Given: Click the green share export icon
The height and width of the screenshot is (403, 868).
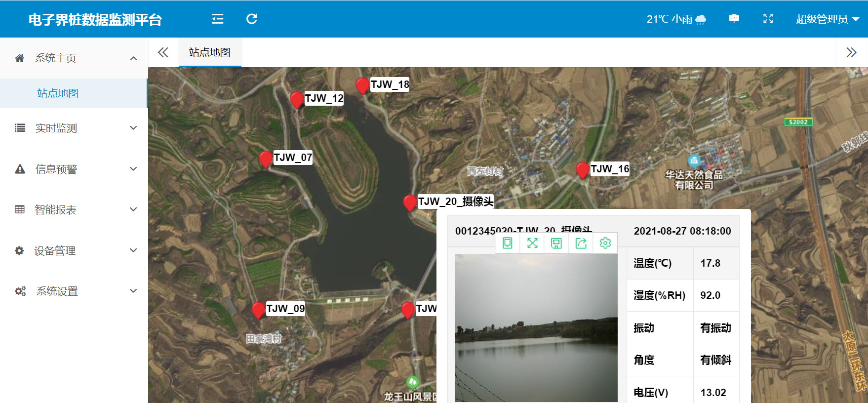Looking at the screenshot, I should pos(581,243).
